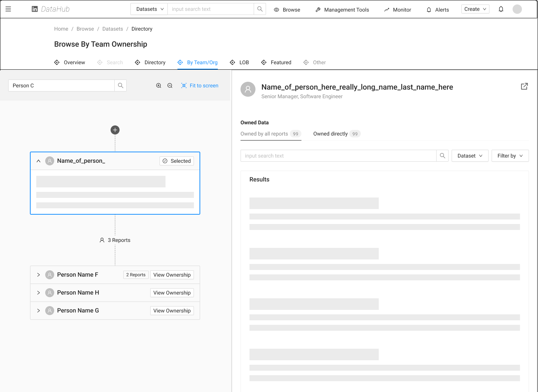Open person details in new window icon

coord(525,86)
